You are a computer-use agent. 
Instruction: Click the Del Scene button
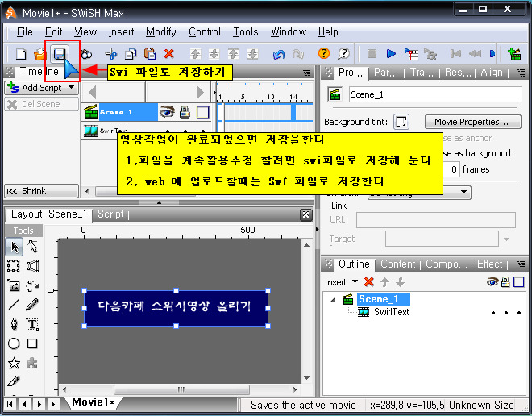(41, 104)
